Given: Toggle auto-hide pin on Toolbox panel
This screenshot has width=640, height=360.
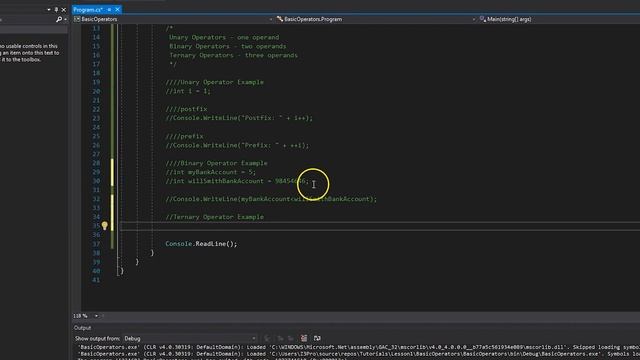Looking at the screenshot, I should pyautogui.click(x=56, y=9).
